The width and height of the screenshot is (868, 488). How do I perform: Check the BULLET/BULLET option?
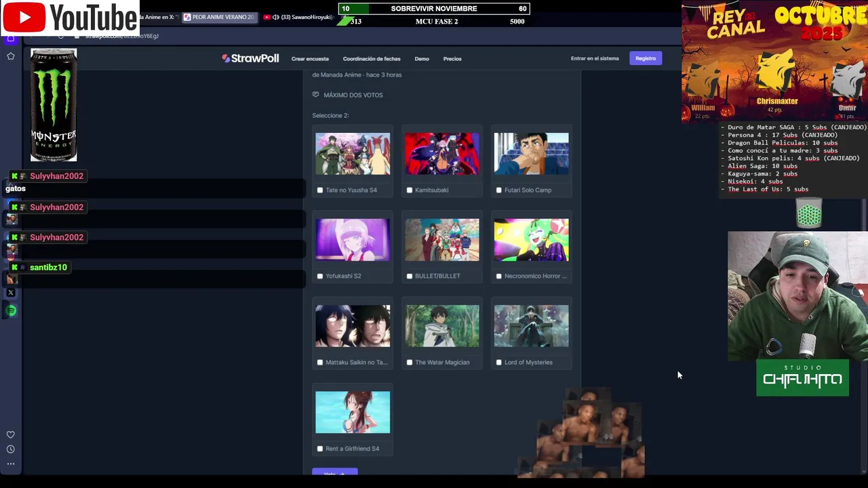[x=410, y=277]
